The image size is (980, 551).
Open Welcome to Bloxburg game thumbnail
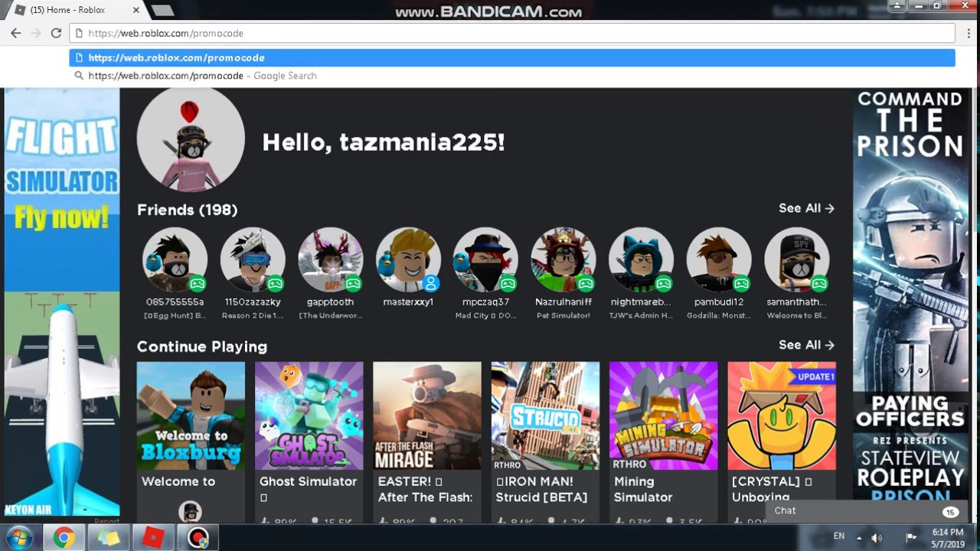tap(191, 416)
